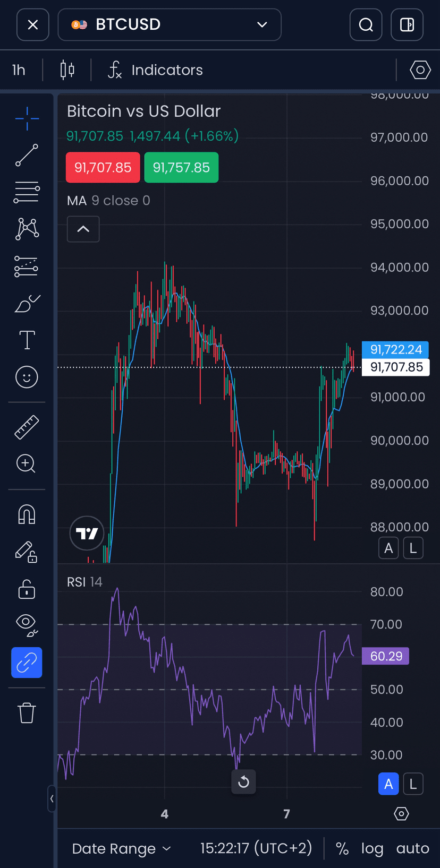Toggle lock all drawings padlock

tap(27, 588)
